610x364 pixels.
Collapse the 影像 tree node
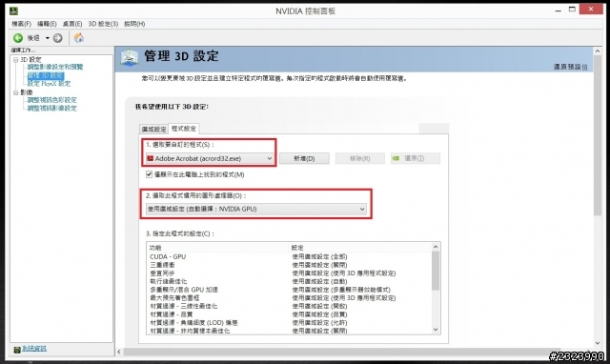(x=16, y=92)
